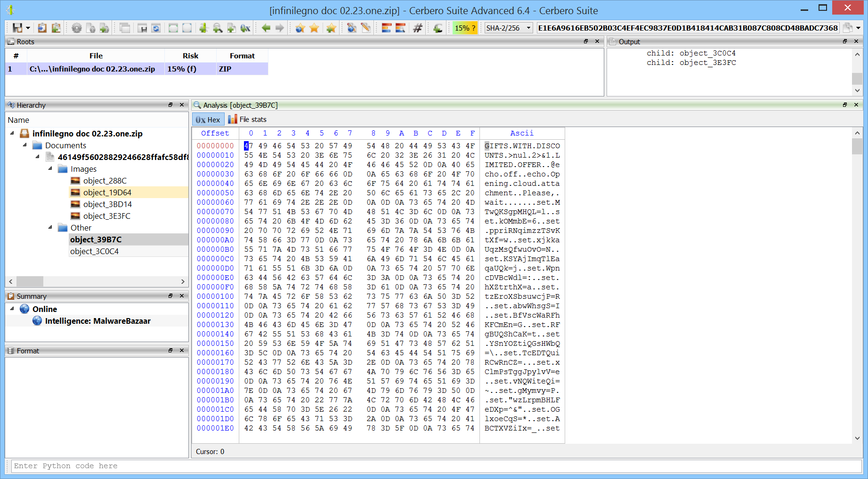
Task: Click the window with floppy disk icon
Action: click(142, 28)
